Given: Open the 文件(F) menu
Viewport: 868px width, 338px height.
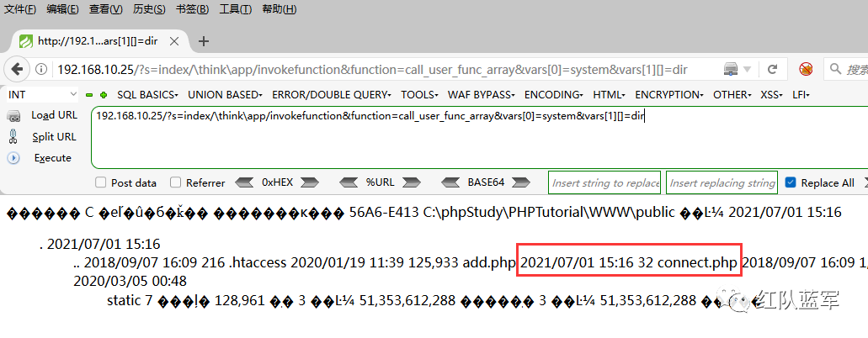Looking at the screenshot, I should 20,9.
